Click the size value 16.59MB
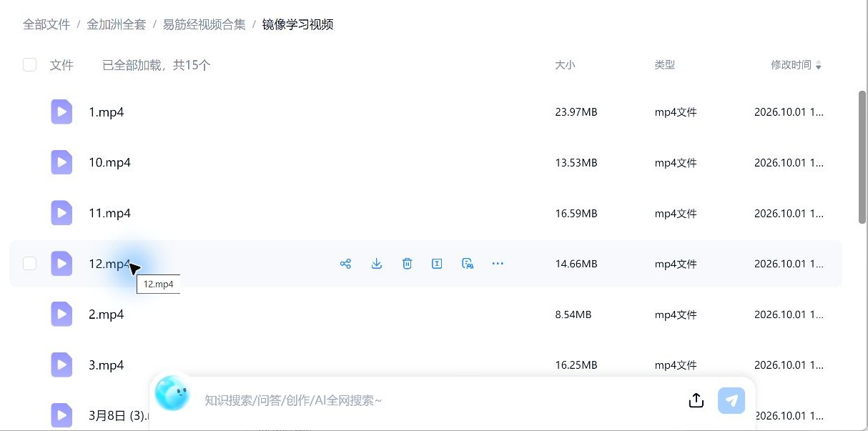Screen dimensions: 868x431 [x=576, y=214]
